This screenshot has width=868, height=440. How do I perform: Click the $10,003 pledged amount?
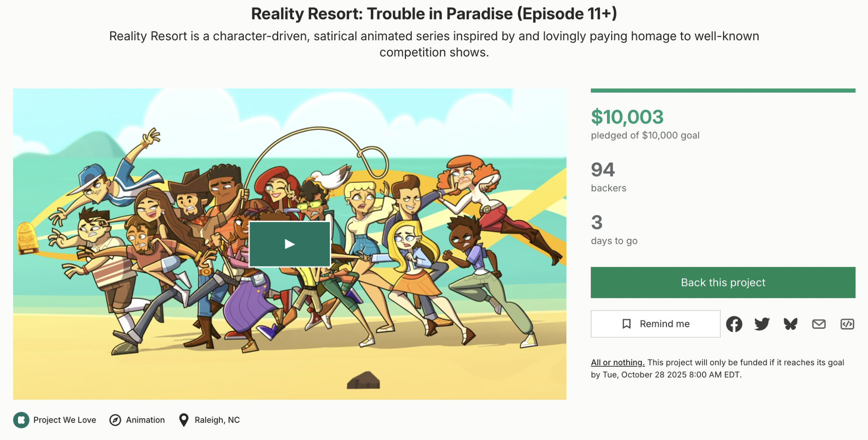coord(627,117)
